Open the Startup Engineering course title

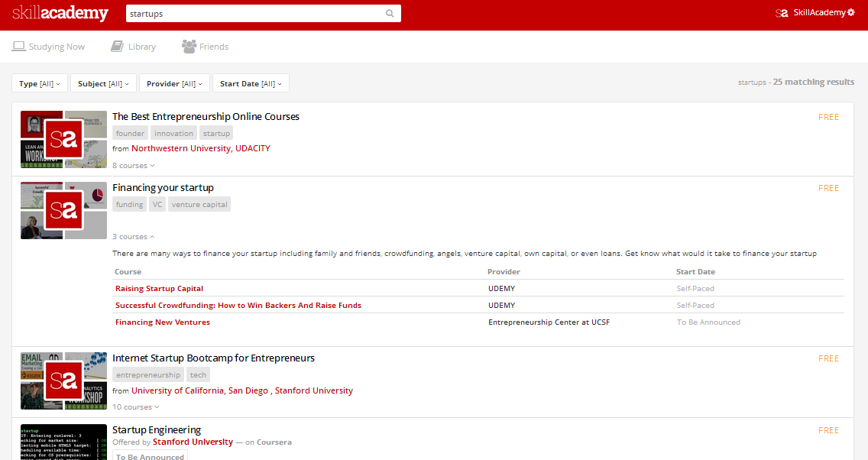pyautogui.click(x=157, y=429)
